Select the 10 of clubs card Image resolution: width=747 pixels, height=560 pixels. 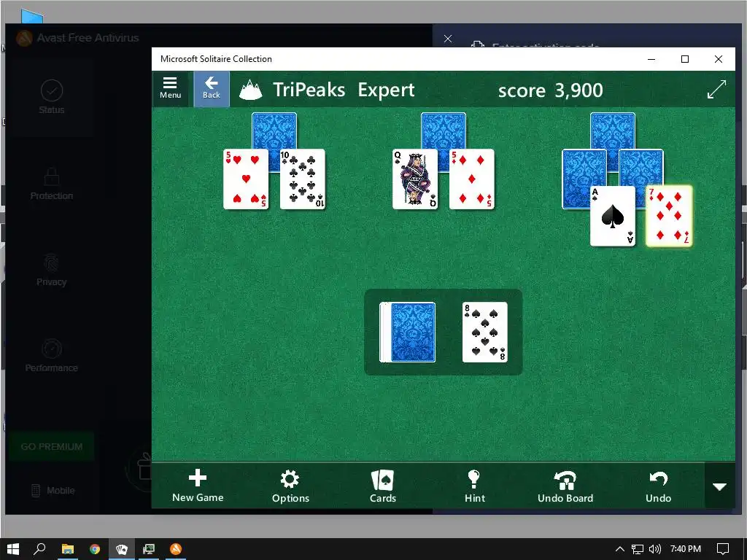[x=303, y=179]
